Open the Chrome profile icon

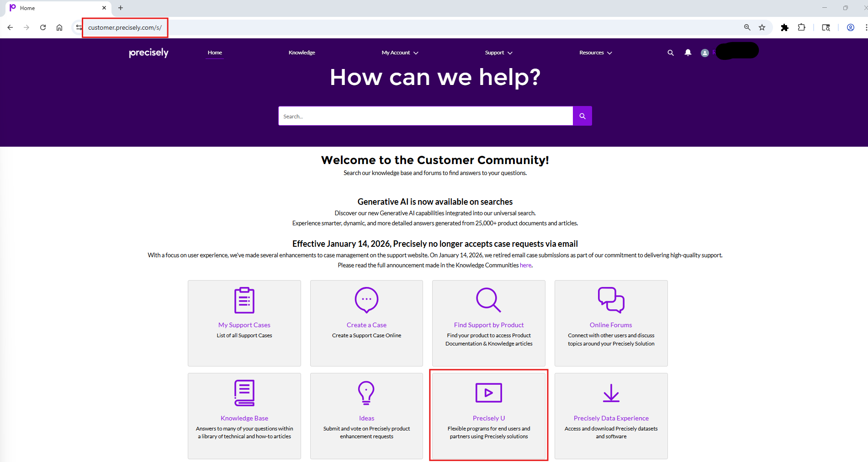(x=851, y=27)
